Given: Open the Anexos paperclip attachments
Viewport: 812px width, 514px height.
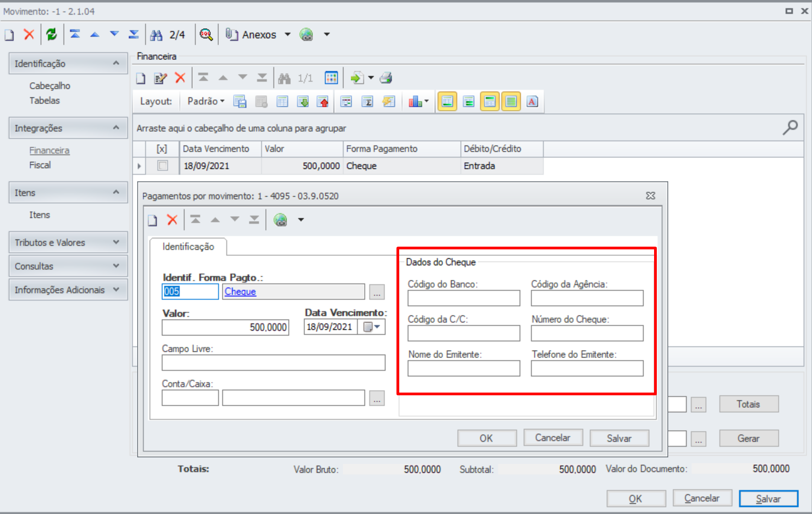Looking at the screenshot, I should [251, 34].
